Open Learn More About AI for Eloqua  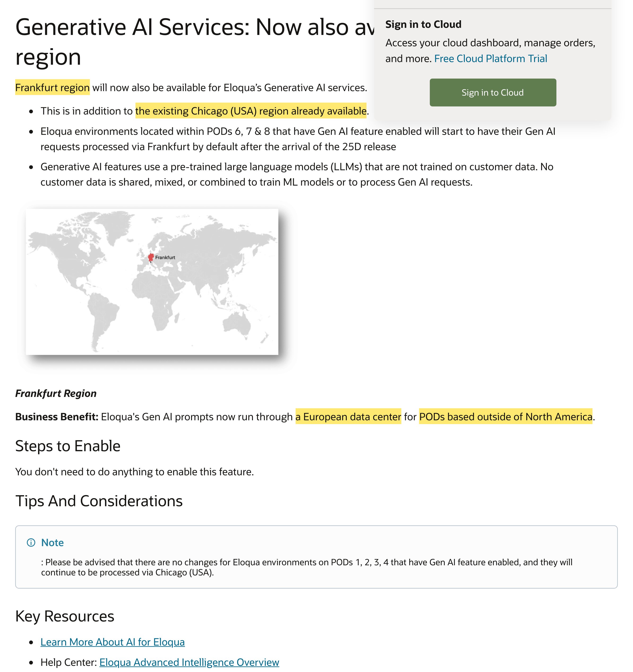[113, 642]
